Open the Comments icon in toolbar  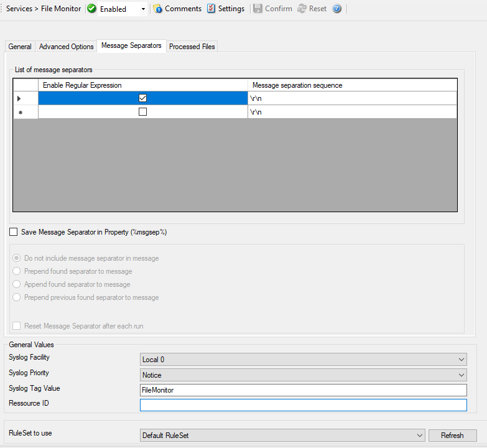(158, 9)
